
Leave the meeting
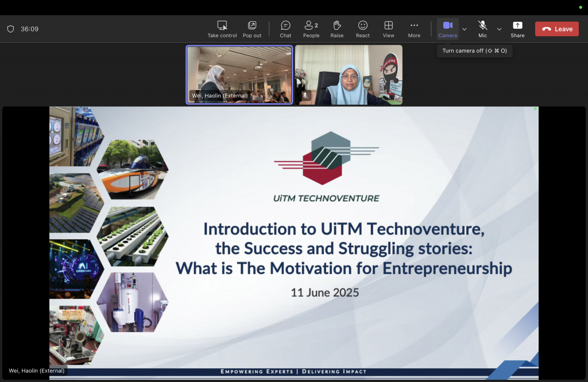pos(557,29)
